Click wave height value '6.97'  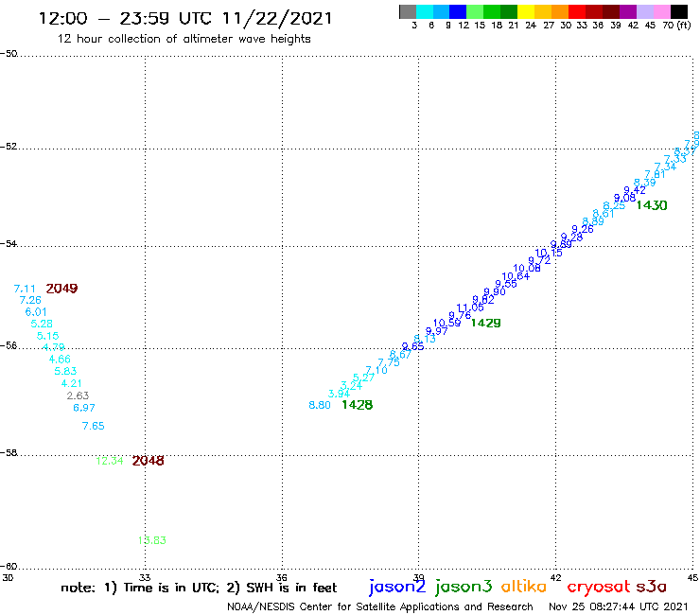84,408
